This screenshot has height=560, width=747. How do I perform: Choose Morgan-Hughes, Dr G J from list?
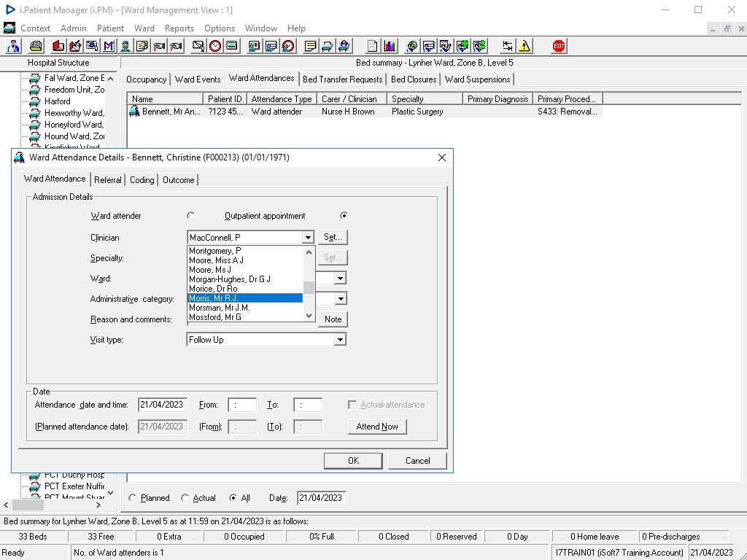click(x=245, y=279)
